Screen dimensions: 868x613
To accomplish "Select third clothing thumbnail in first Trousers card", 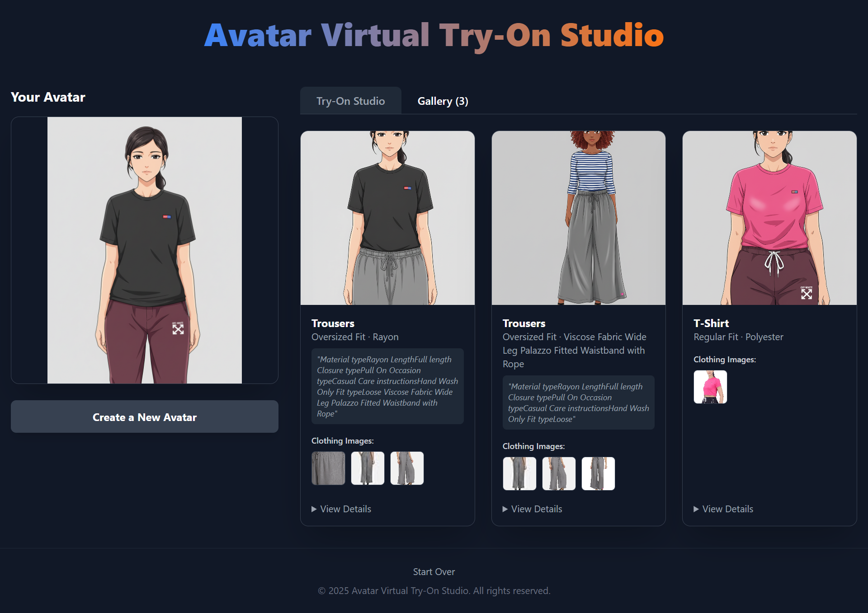I will (407, 468).
